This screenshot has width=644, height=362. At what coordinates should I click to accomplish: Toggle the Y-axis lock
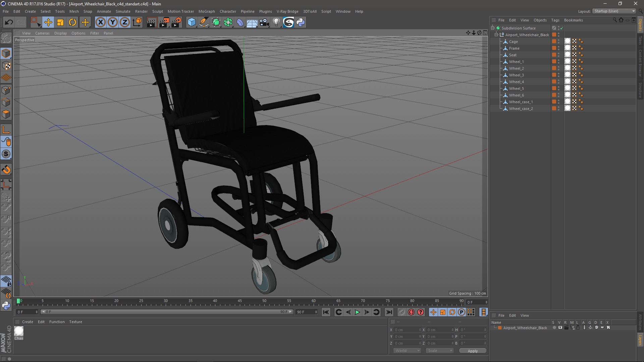[x=113, y=22]
